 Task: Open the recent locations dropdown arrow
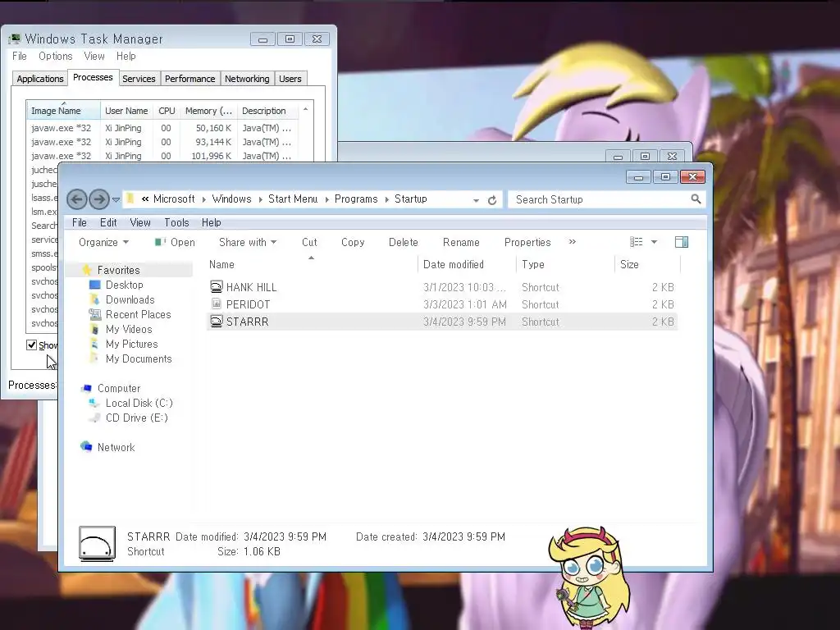coord(116,200)
